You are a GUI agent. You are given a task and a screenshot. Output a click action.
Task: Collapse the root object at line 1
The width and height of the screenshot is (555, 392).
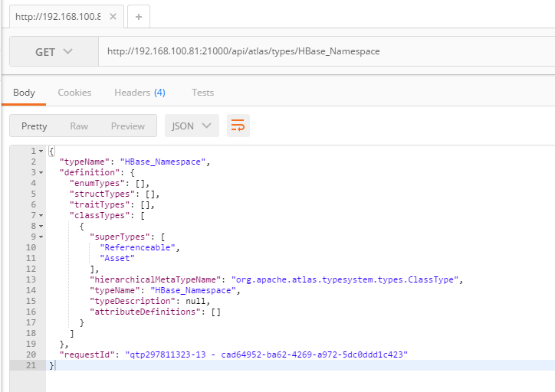(41, 152)
